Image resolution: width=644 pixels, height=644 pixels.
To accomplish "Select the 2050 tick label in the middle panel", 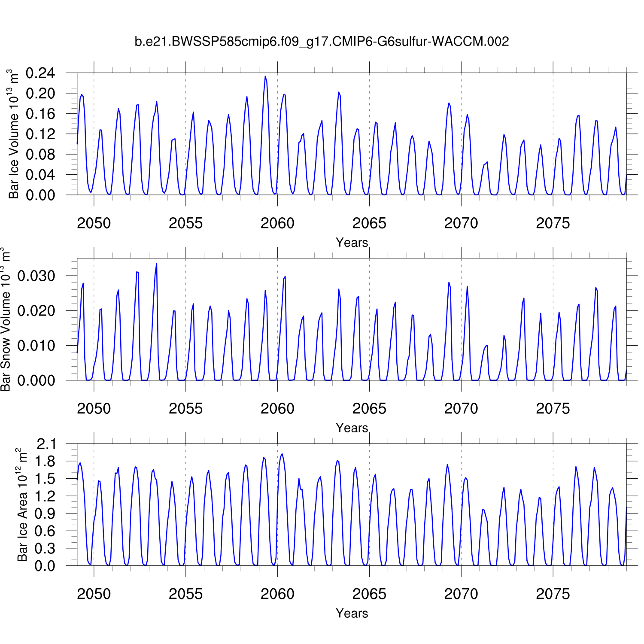I will (94, 409).
